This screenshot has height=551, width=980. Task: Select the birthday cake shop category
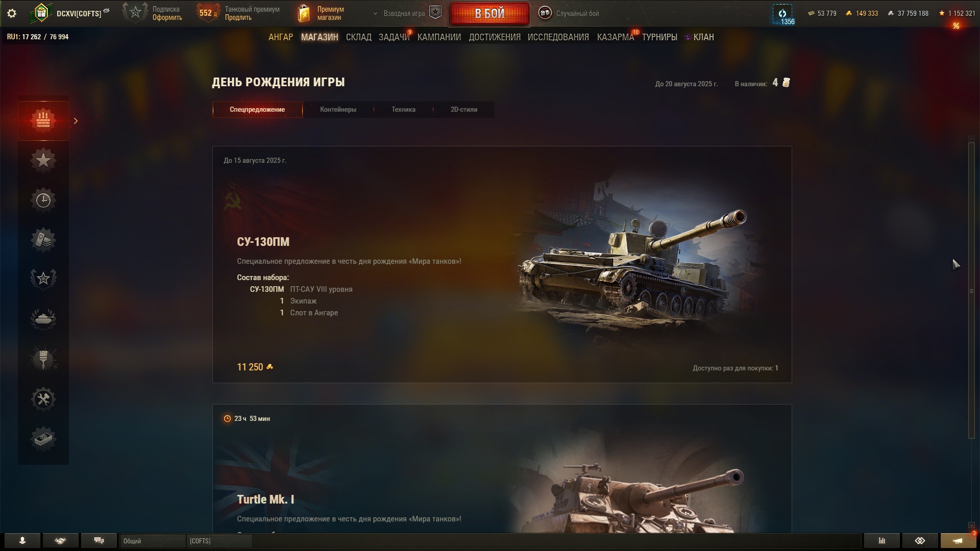(x=43, y=120)
